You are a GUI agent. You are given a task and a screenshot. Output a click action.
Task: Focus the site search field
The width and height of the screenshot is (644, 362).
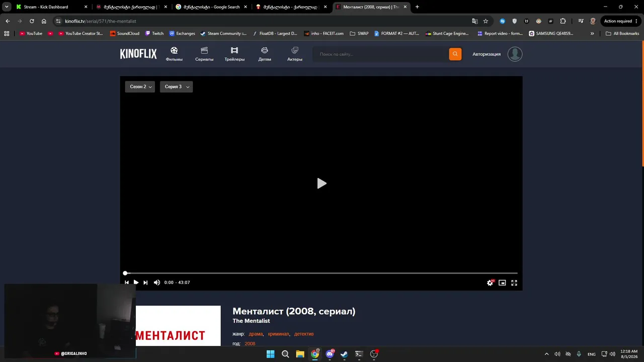pyautogui.click(x=381, y=54)
